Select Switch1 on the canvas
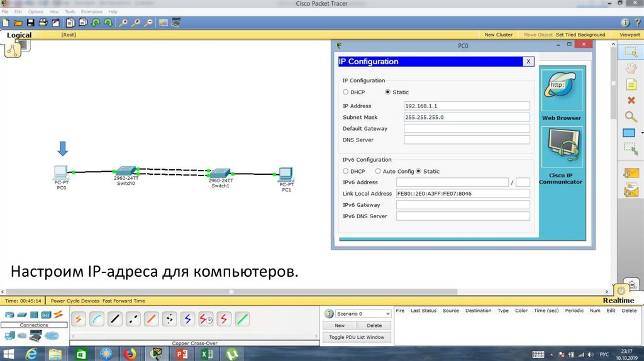 [220, 173]
